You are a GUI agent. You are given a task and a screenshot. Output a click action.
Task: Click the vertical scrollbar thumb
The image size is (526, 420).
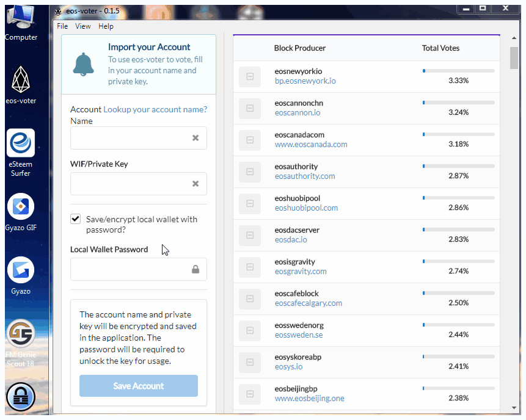[x=514, y=58]
